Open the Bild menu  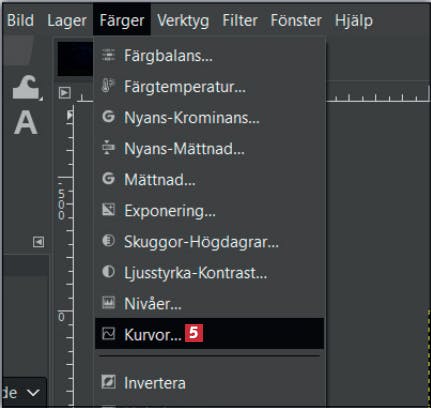point(20,20)
